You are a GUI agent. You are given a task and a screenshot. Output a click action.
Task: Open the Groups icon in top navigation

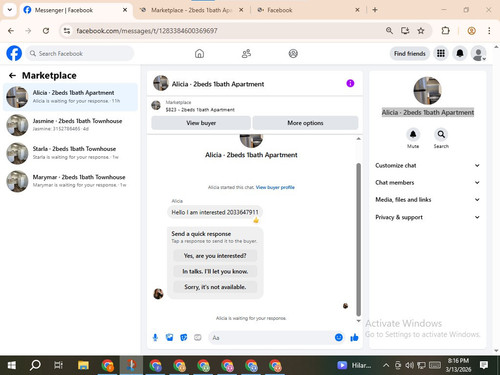tap(293, 53)
